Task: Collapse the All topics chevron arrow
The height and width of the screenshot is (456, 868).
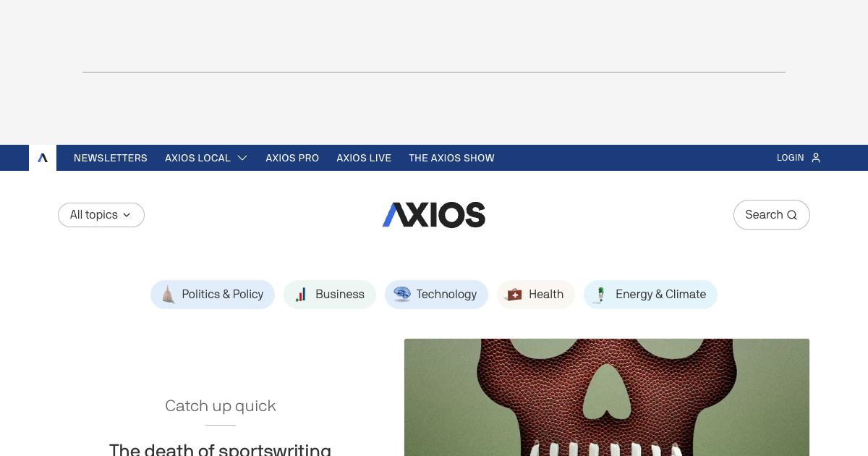Action: 127,215
